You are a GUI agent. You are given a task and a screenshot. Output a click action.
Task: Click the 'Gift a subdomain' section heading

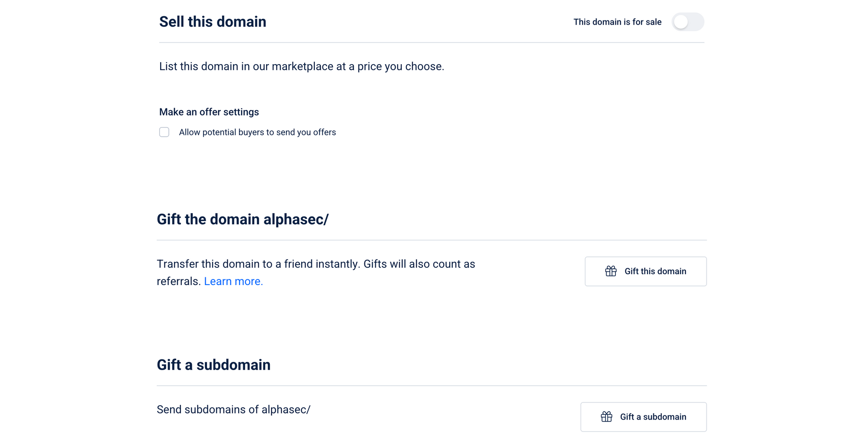point(214,364)
